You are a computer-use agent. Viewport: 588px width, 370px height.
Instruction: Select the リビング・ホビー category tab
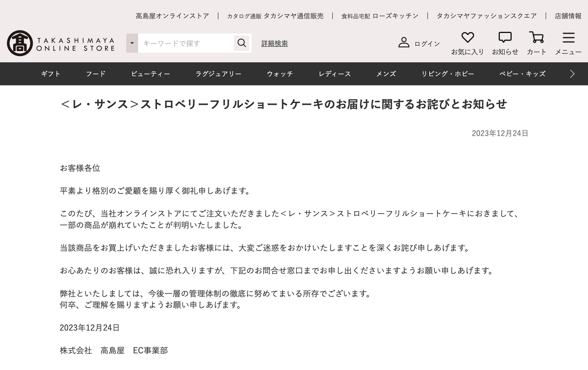pyautogui.click(x=448, y=74)
